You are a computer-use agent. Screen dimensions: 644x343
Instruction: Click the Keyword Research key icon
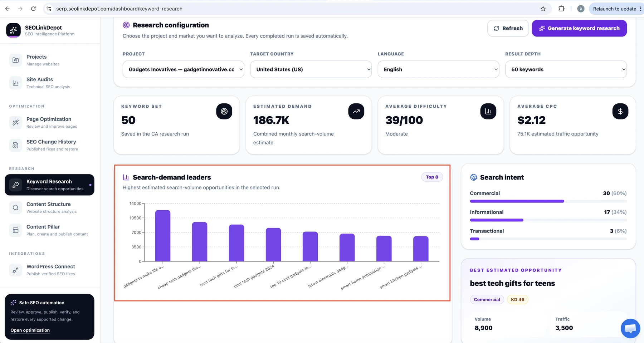tap(15, 185)
